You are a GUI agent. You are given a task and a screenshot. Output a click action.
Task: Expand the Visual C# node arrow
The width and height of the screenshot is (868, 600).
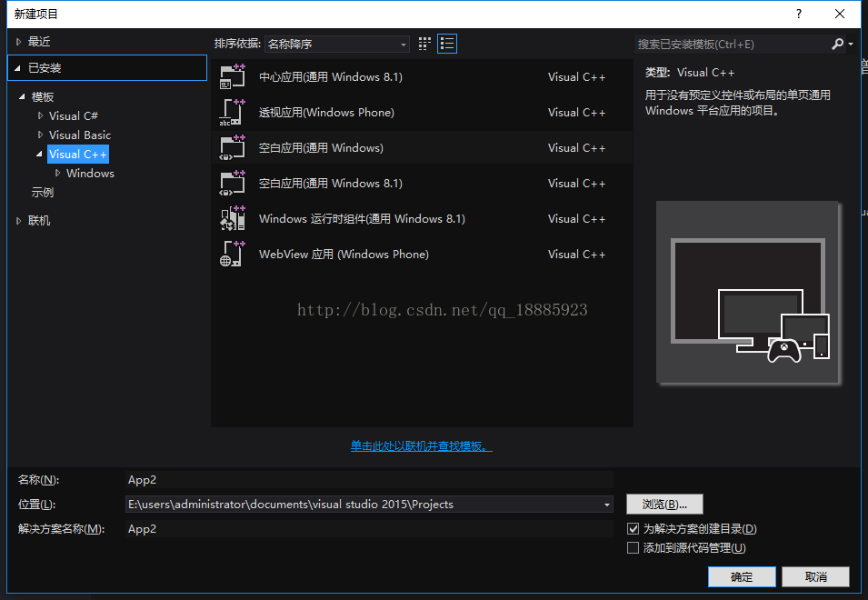(x=40, y=115)
